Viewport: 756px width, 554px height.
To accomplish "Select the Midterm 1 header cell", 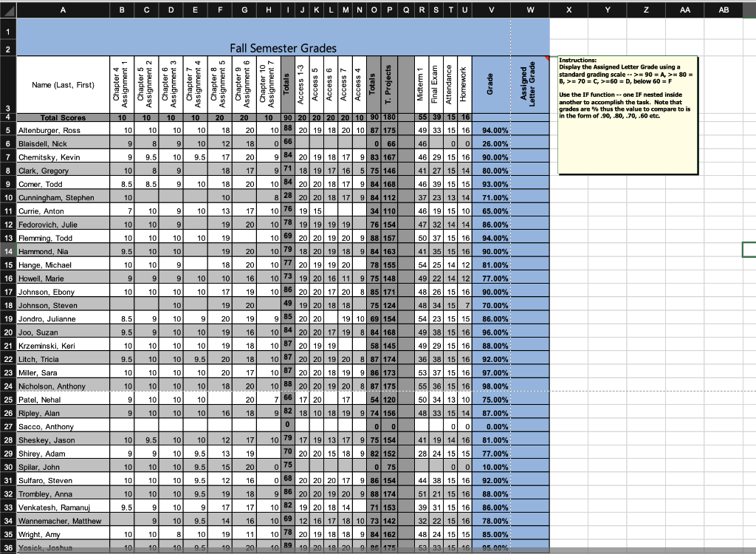I will point(422,84).
